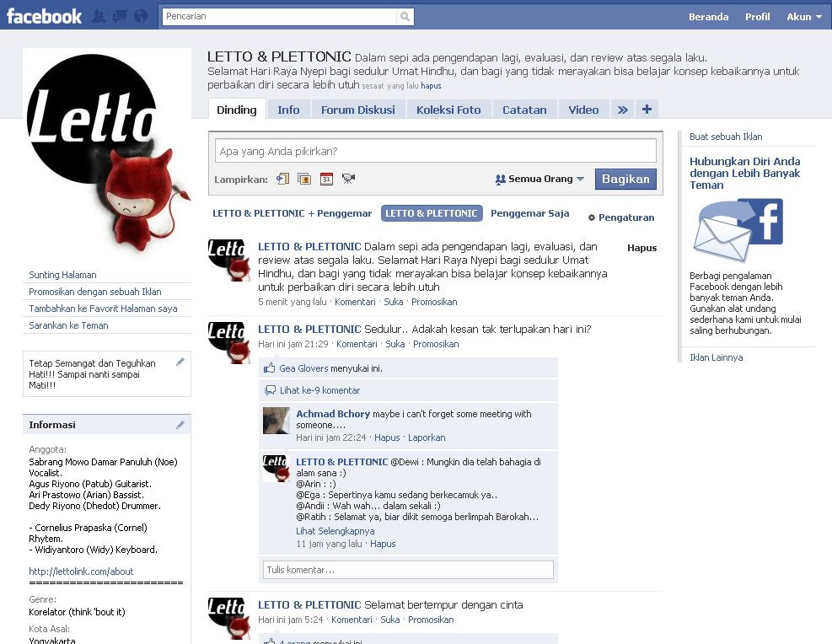Like the 'Selamat bertempur dengan cinta' post

[390, 620]
